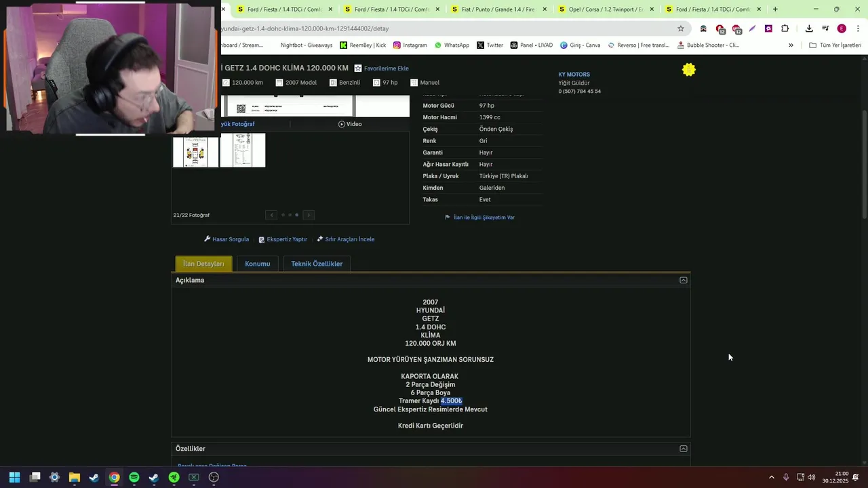
Task: Add listing to favorites via Favorilerime Ekle
Action: point(381,68)
